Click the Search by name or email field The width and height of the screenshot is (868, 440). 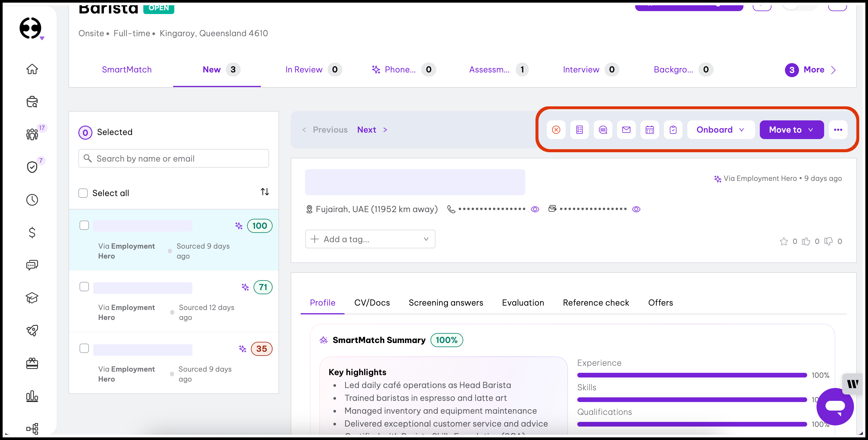(x=173, y=159)
